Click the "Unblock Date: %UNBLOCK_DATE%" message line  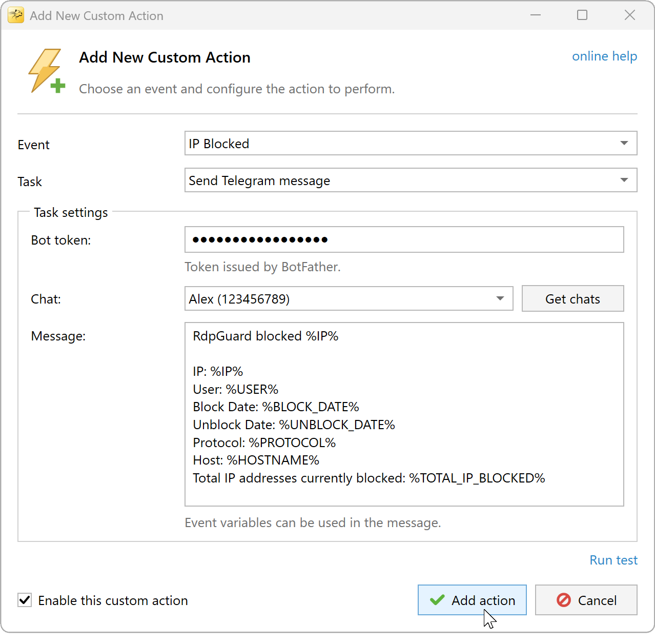coord(294,425)
